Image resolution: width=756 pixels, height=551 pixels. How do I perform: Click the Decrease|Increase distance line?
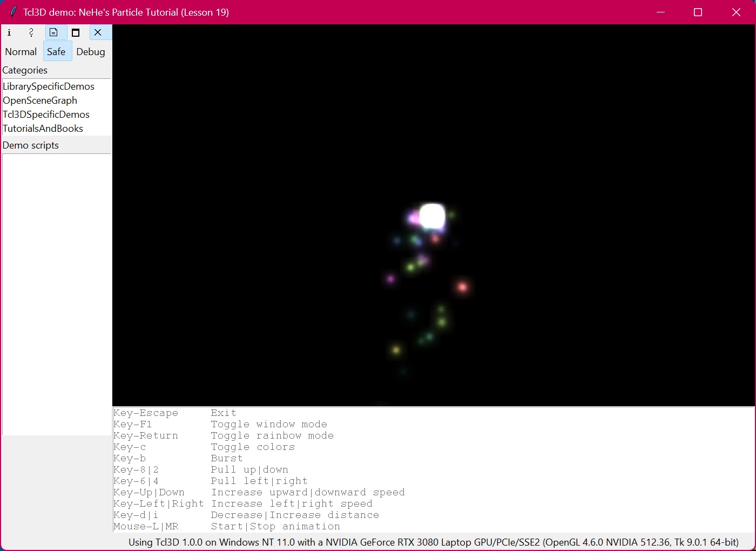[246, 515]
